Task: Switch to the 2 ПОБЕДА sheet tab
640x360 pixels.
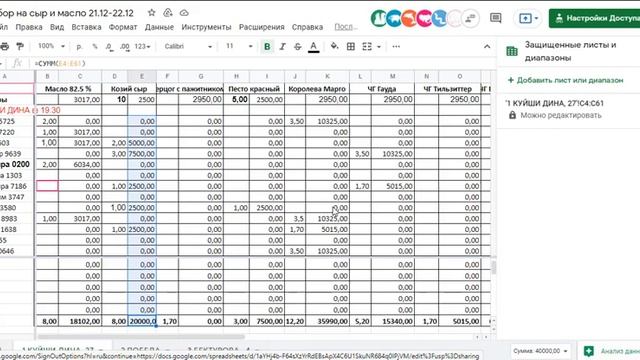Action: click(144, 350)
